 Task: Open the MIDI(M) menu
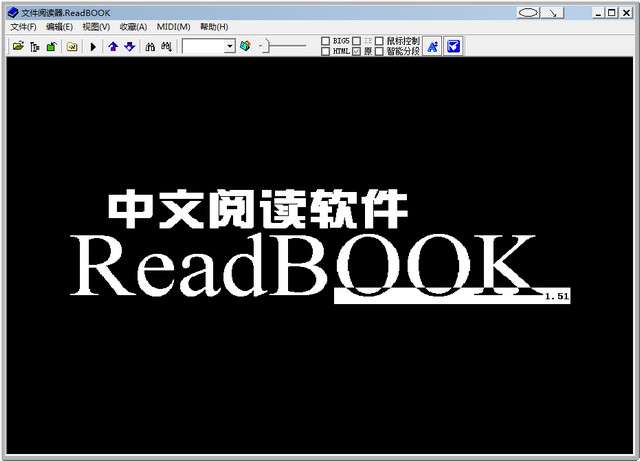(173, 27)
